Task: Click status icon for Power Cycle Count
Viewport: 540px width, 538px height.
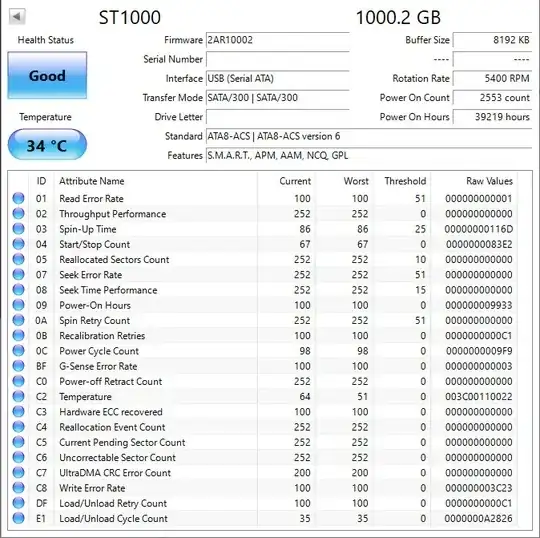Action: 19,350
